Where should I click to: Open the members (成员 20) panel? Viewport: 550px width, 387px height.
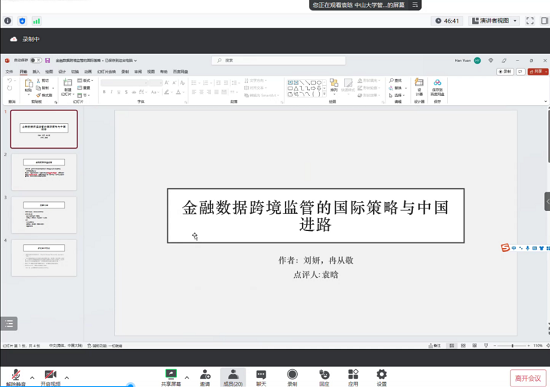[x=233, y=377]
